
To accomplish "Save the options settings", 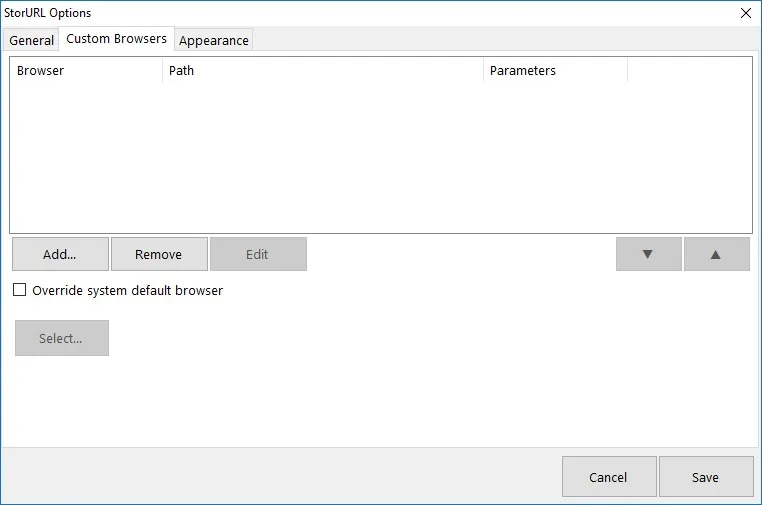I will point(706,477).
